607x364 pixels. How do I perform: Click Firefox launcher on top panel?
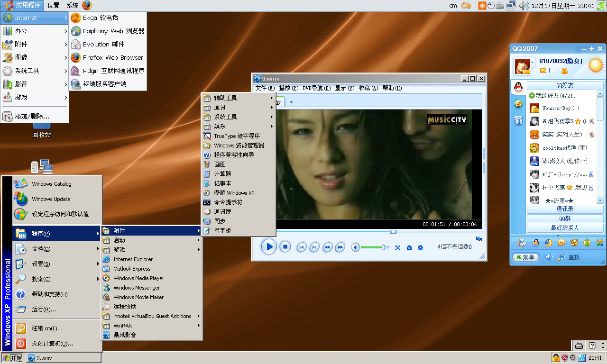87,5
